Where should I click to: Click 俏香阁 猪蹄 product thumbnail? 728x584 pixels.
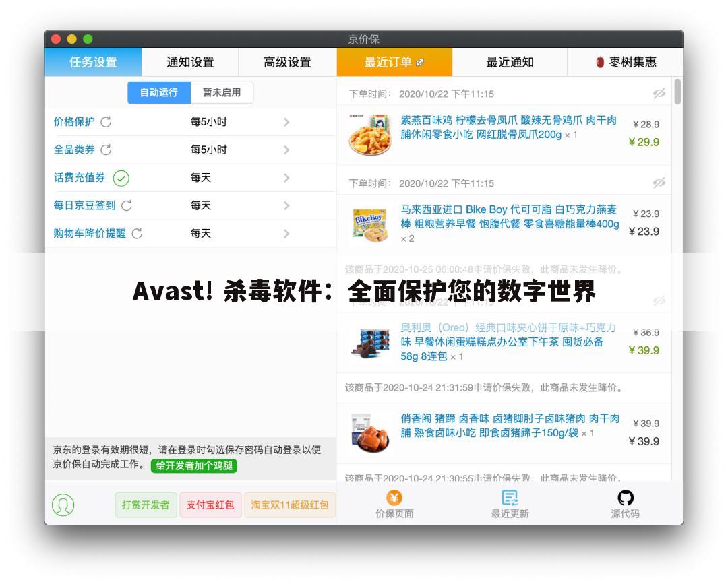click(369, 433)
